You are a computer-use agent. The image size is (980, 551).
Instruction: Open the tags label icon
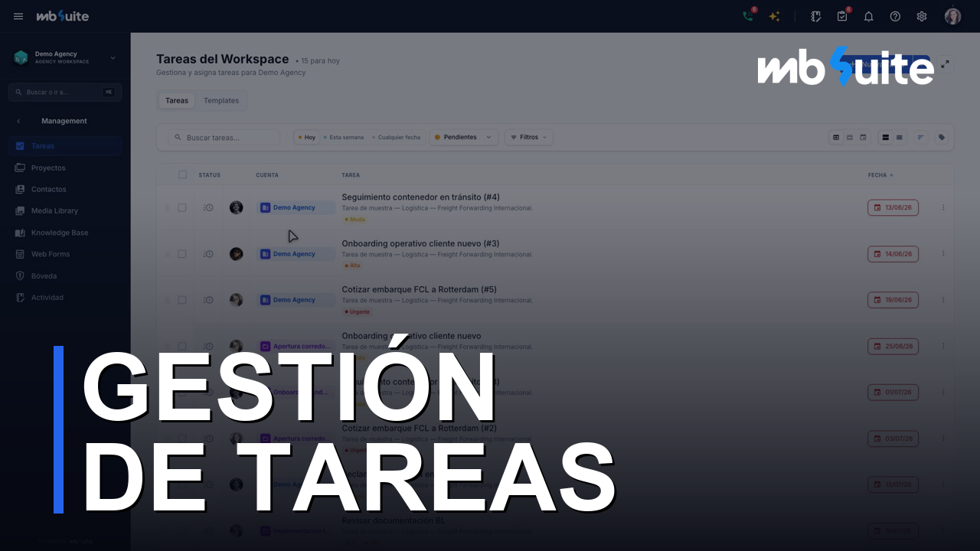click(942, 138)
